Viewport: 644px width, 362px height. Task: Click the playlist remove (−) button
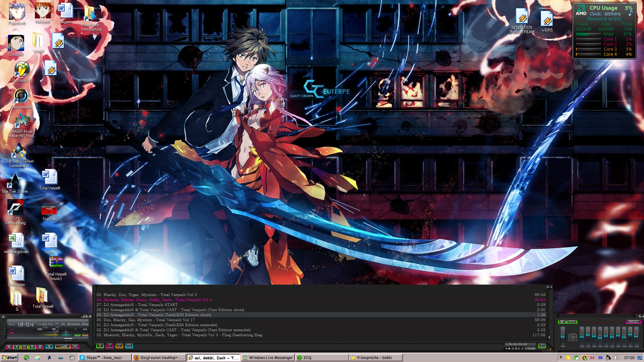point(110,346)
